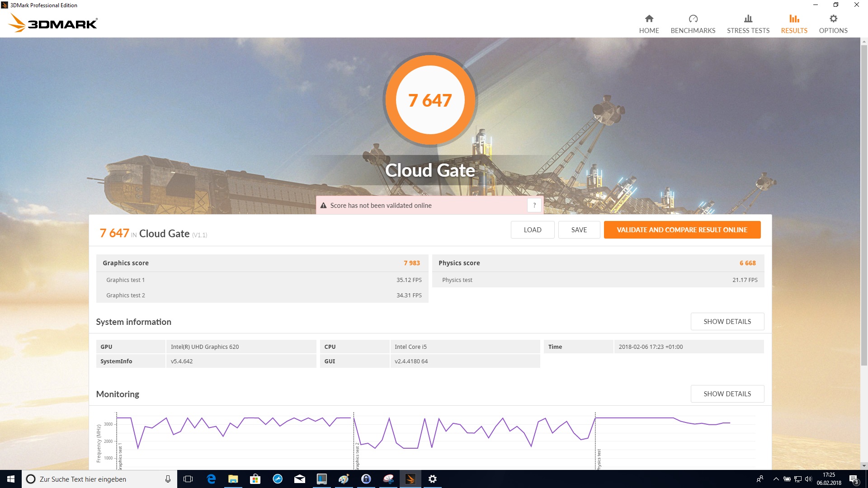Click the Physics test marker in graph

(x=598, y=459)
